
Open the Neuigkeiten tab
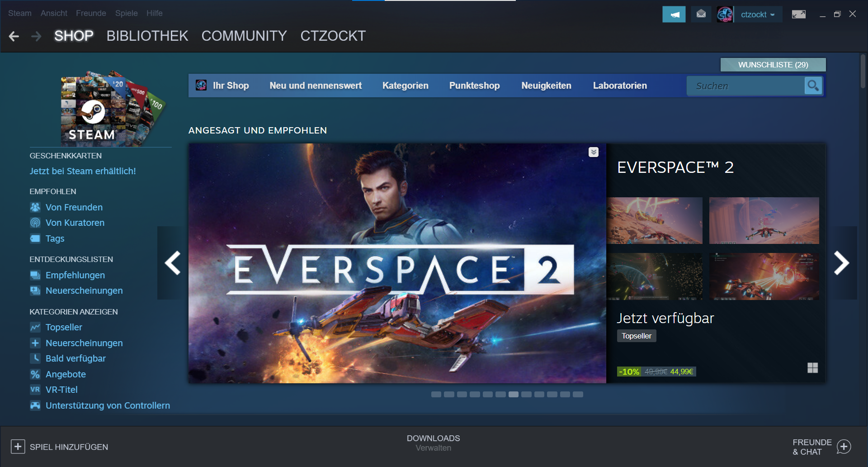546,86
